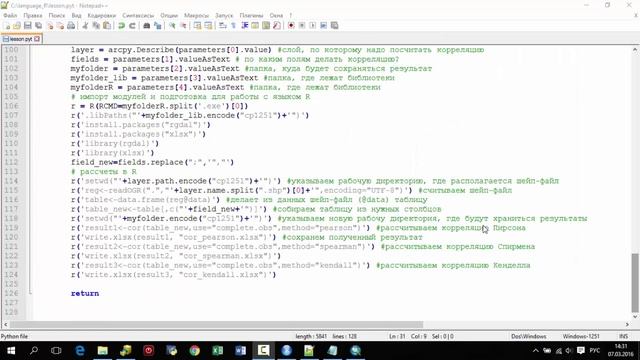Open the Файл menu
Screen dimensions: 640x360
10,16
